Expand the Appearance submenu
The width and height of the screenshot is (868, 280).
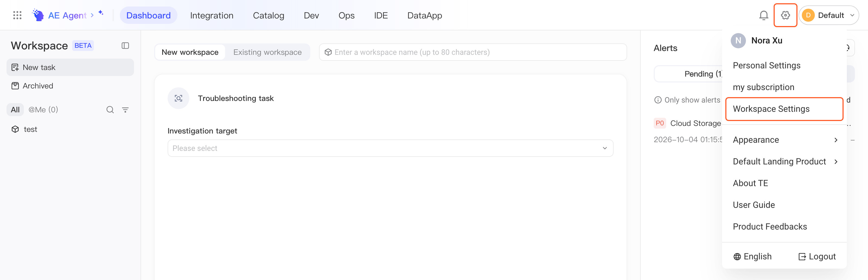[x=784, y=140]
